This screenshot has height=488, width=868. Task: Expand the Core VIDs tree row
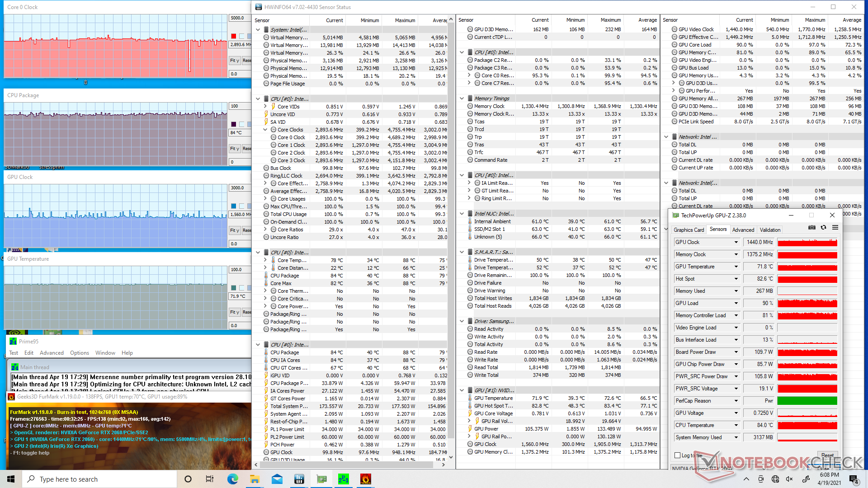(265, 107)
